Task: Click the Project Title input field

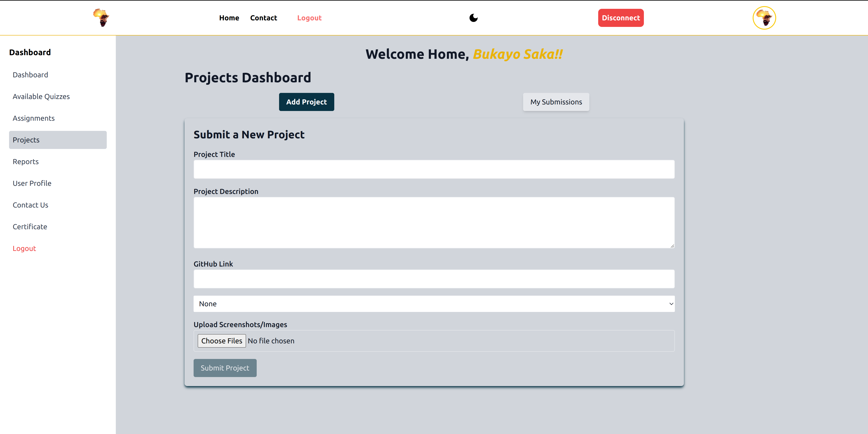Action: [x=434, y=169]
